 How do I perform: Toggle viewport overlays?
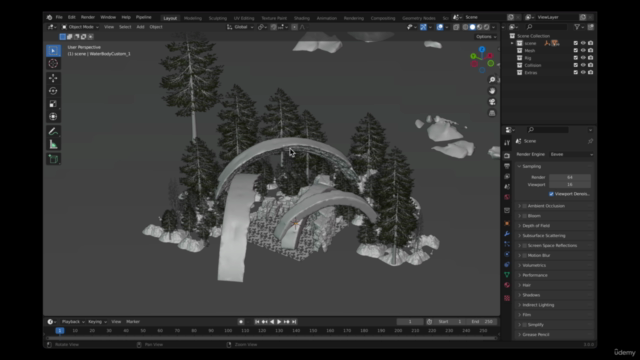440,27
